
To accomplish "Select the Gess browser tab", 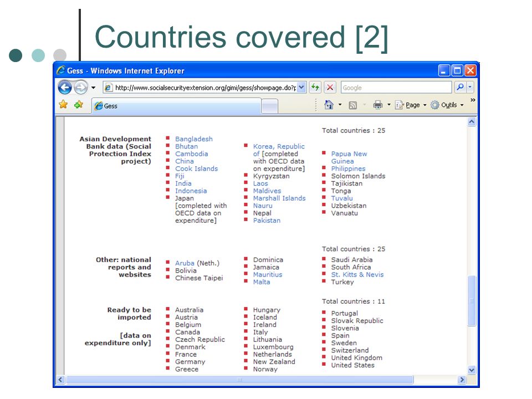I will click(176, 106).
